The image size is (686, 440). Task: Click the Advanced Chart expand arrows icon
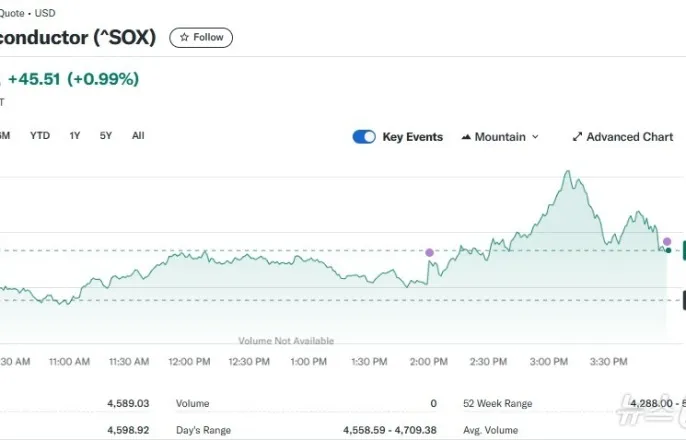[x=577, y=137]
